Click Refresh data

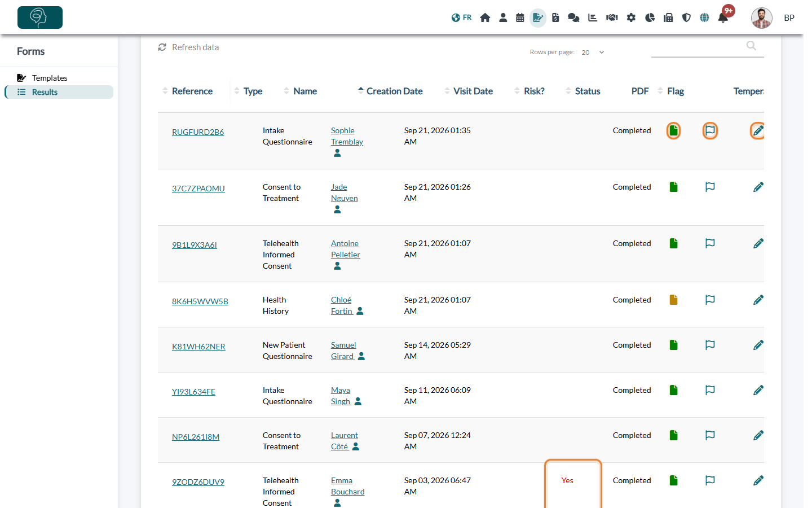point(188,47)
